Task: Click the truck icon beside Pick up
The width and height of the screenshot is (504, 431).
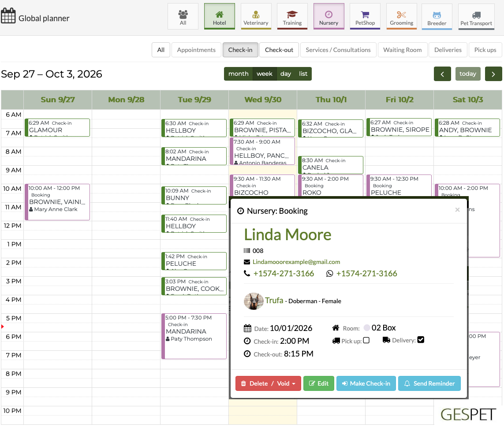Action: [336, 341]
